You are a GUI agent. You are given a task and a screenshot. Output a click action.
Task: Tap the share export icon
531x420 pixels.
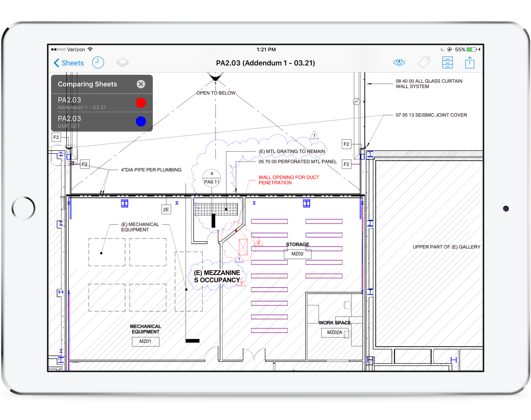(x=470, y=62)
